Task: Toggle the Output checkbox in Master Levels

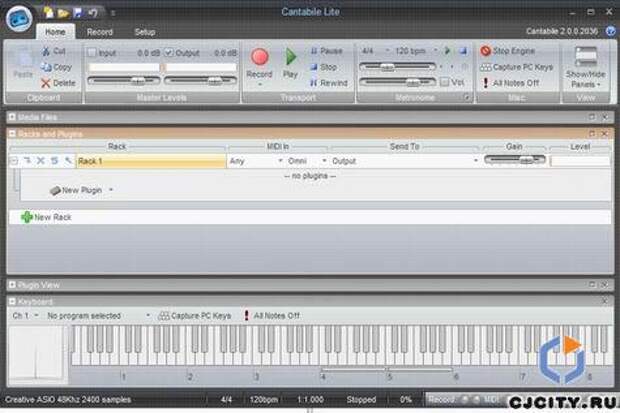Action: [x=169, y=52]
